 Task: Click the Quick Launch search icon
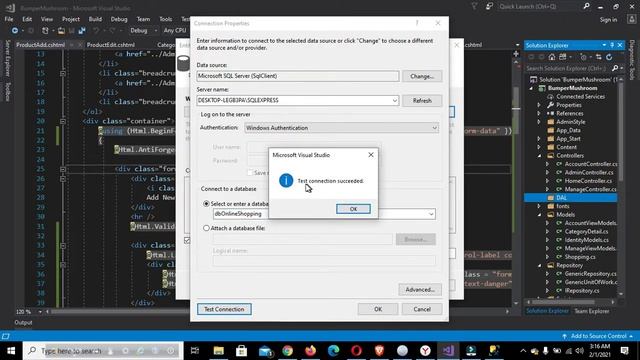coord(586,6)
